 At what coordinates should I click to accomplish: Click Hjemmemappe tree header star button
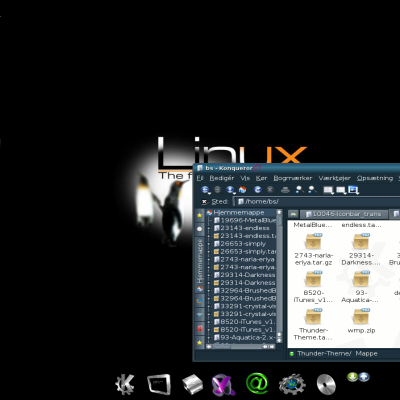coord(279,212)
